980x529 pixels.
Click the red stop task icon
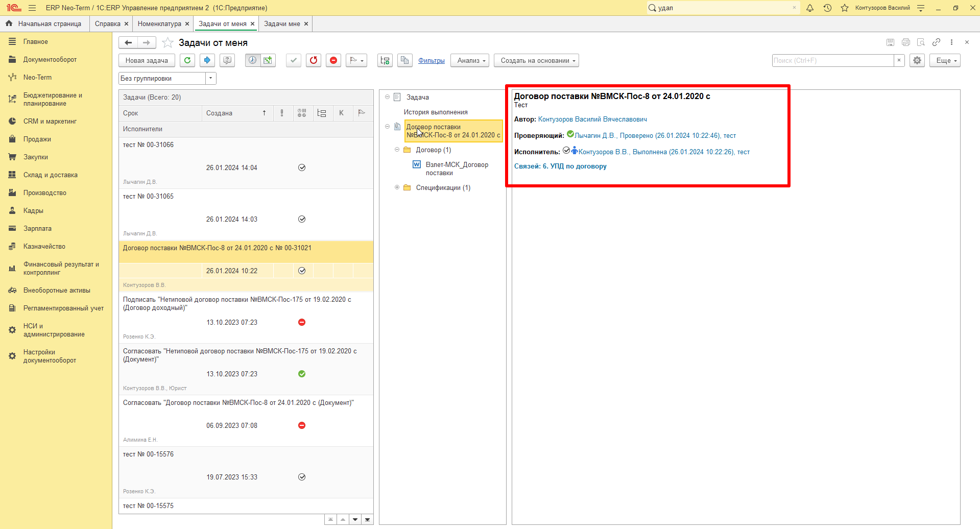pyautogui.click(x=333, y=60)
